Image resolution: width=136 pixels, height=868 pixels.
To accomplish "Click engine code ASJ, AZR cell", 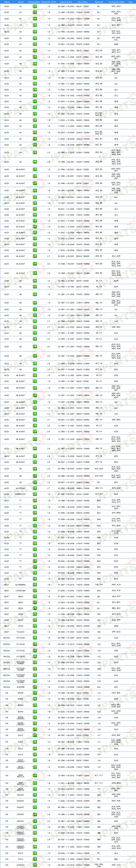I will (116, 256).
